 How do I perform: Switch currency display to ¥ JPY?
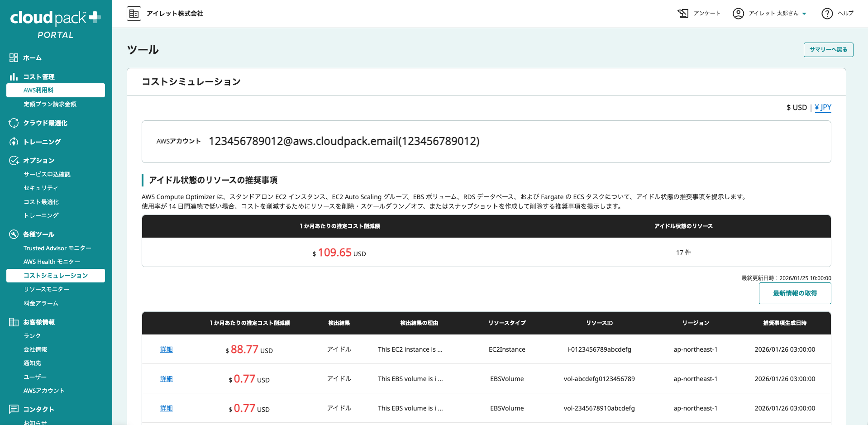[x=823, y=107]
